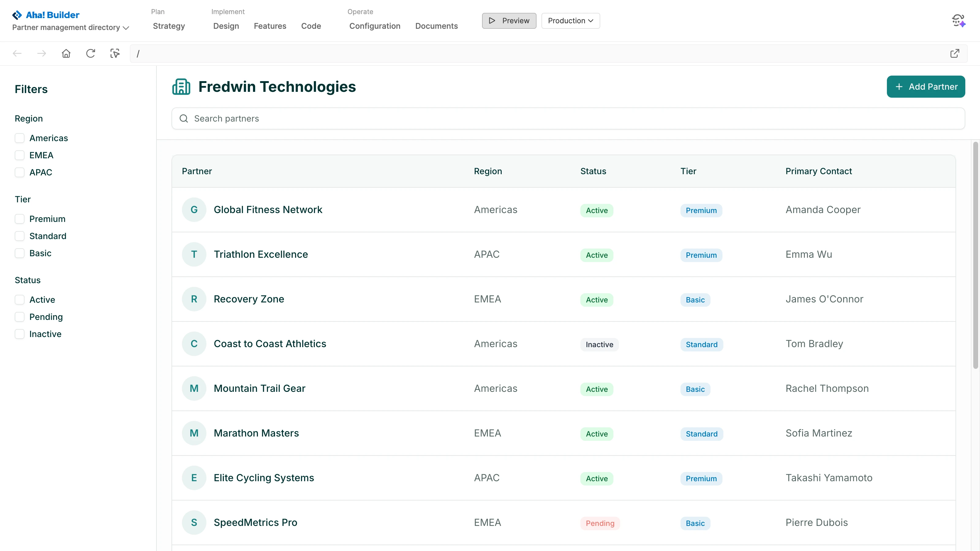Click the Aha! Builder logo icon
This screenshot has height=551, width=980.
[17, 15]
